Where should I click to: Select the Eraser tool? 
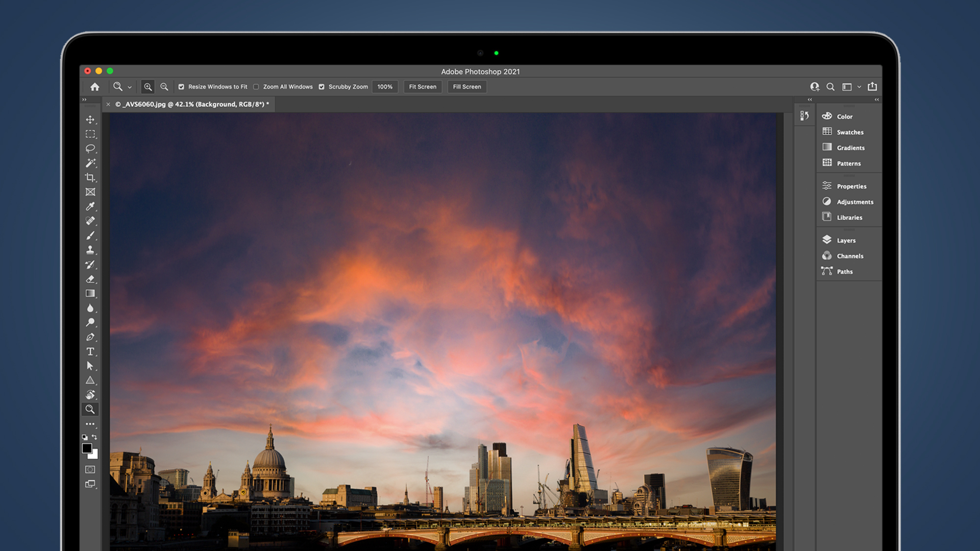point(90,279)
